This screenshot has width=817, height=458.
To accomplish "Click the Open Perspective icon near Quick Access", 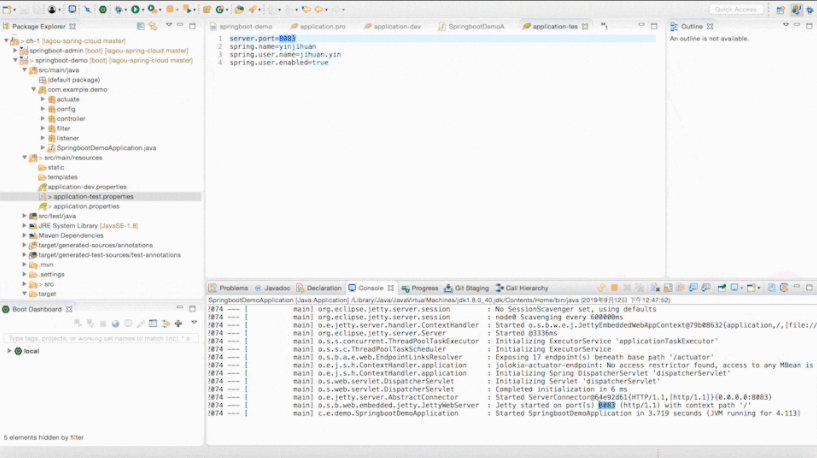I will coord(780,9).
